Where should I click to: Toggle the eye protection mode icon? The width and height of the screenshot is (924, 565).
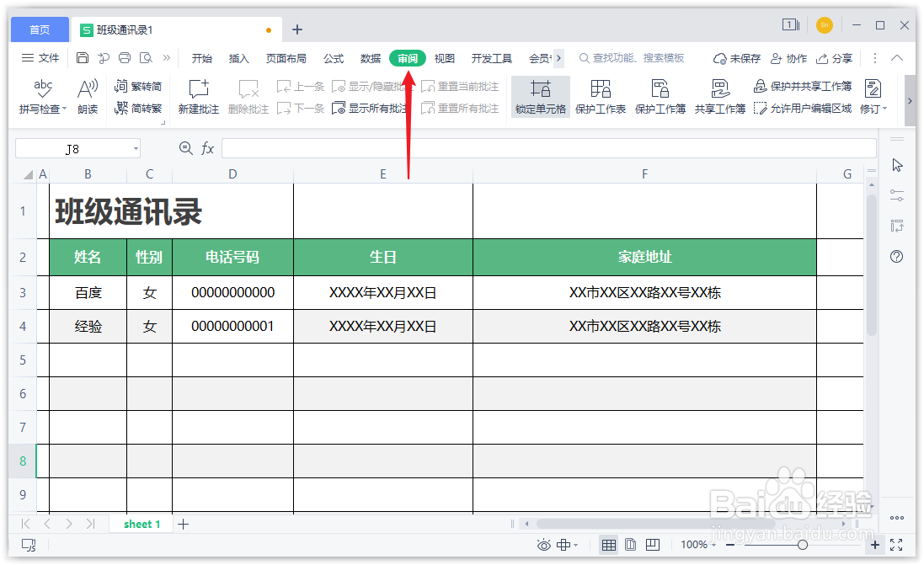pos(543,545)
